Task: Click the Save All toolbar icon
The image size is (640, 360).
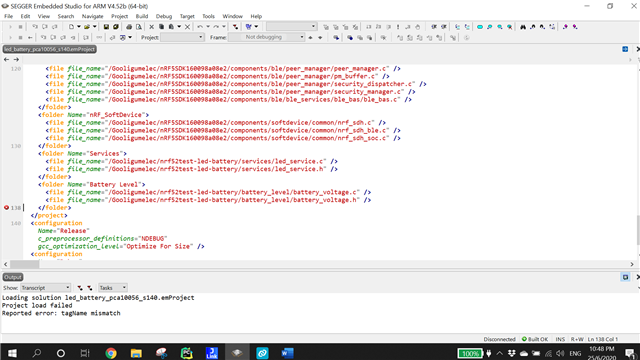Action: (x=116, y=27)
